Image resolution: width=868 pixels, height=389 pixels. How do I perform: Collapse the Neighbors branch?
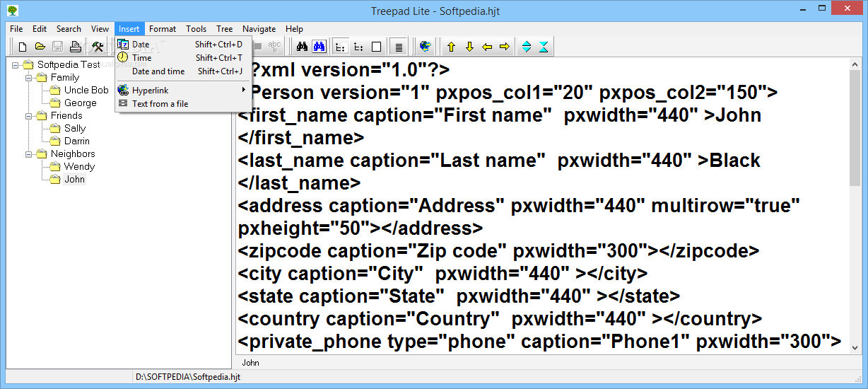click(29, 153)
